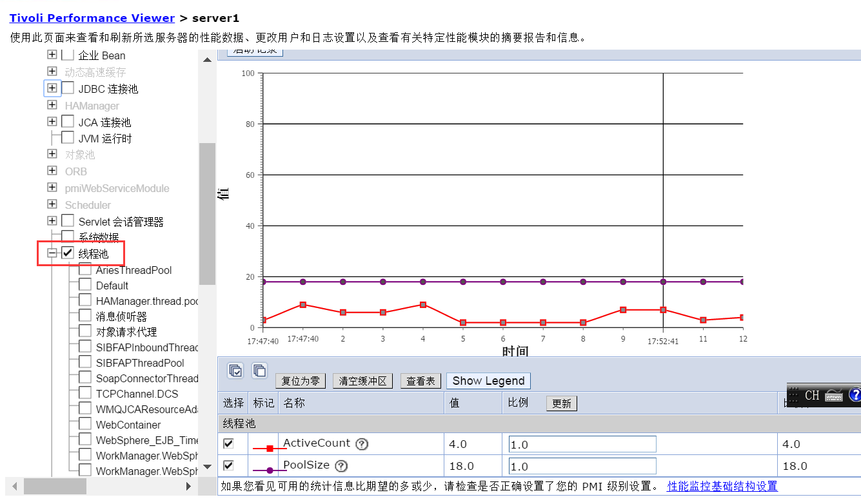Expand the Scheduler tree node

pos(52,204)
